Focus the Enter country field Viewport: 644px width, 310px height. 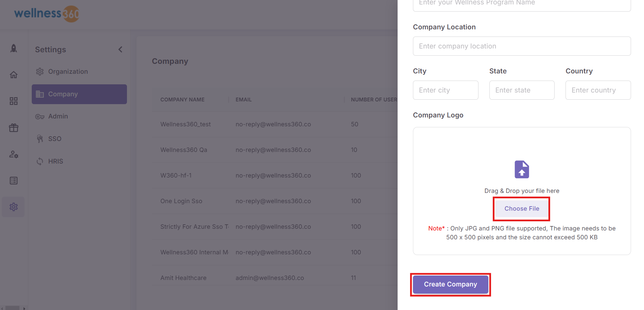tap(598, 90)
